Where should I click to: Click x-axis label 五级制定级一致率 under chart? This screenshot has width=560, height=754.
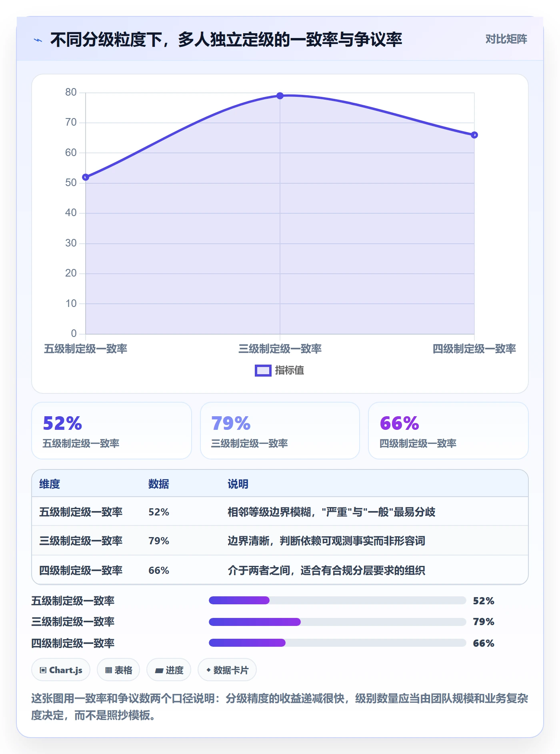click(x=86, y=349)
